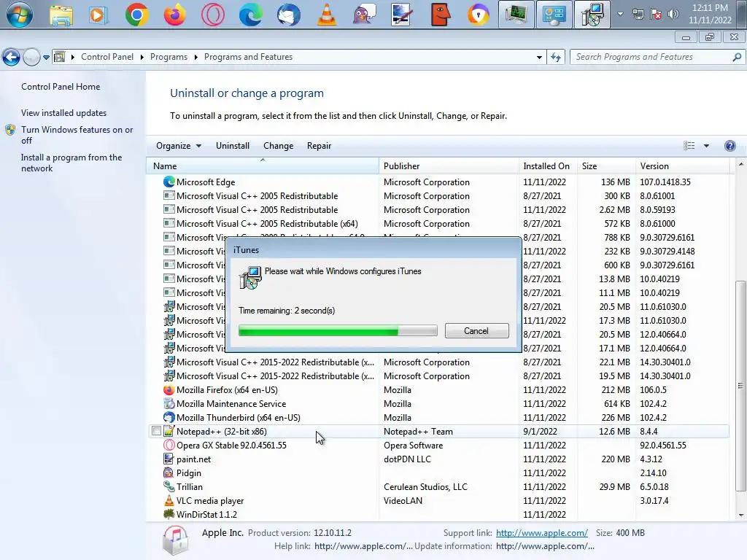The image size is (747, 560).
Task: Click the taskbar clock showing 12:11 PM
Action: tap(710, 14)
